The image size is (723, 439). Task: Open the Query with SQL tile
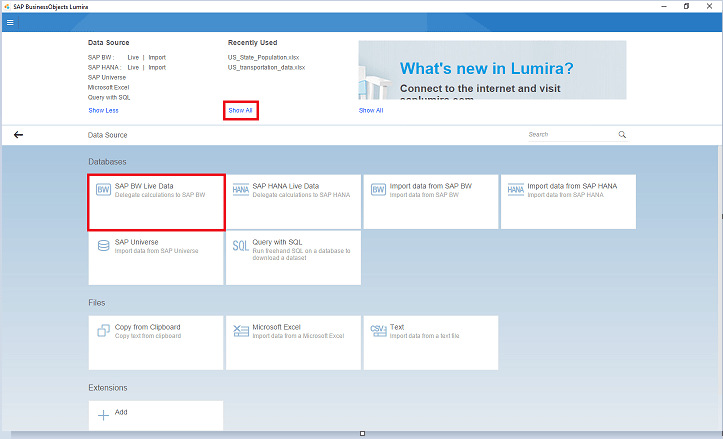coord(293,258)
